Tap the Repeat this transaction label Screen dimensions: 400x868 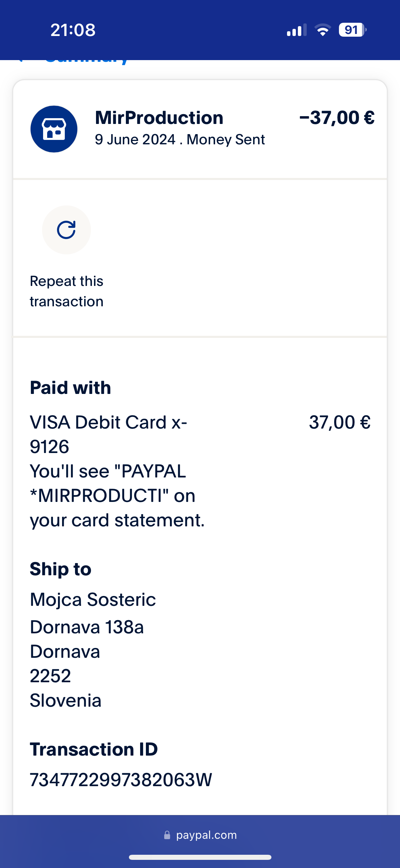[x=66, y=291]
